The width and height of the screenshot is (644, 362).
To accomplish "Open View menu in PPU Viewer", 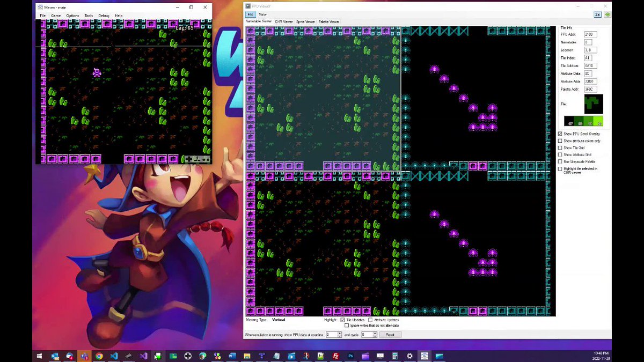I will pos(262,14).
